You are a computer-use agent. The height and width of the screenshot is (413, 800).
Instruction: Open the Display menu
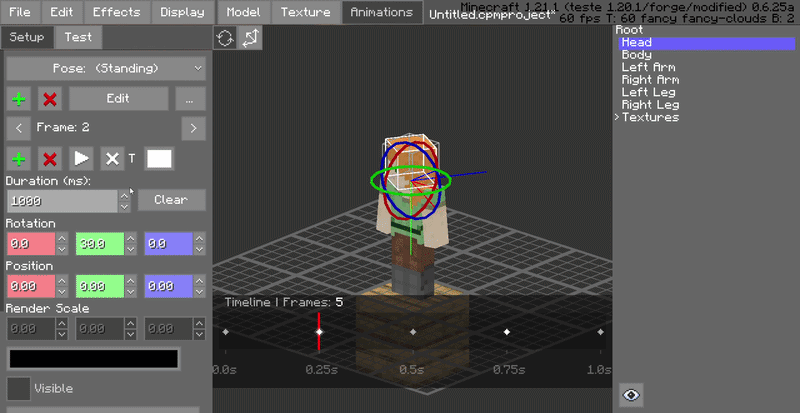(x=182, y=12)
